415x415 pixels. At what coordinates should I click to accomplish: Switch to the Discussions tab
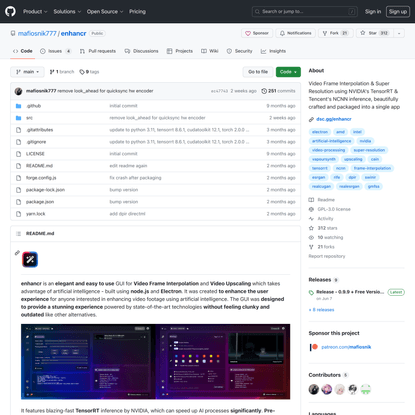pos(141,51)
